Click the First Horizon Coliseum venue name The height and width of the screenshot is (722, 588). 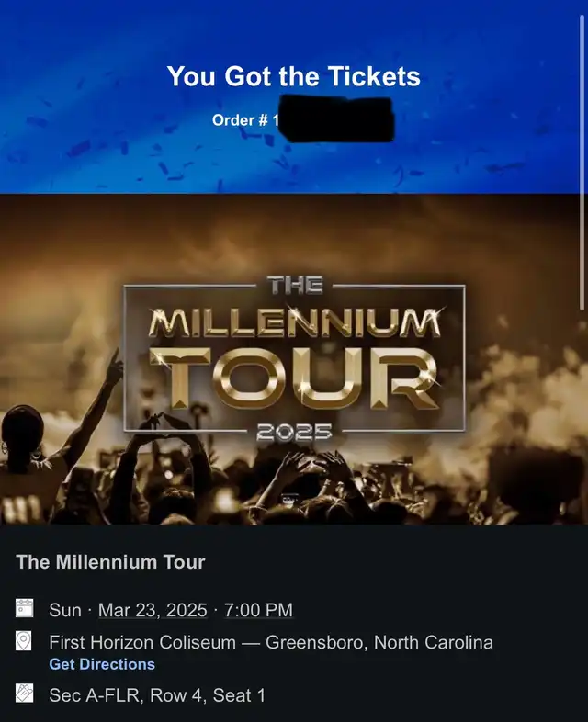142,642
